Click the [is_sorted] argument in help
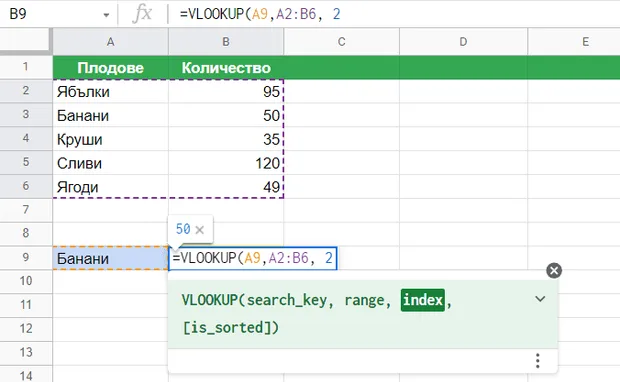Viewport: 620px width, 382px height. (x=227, y=327)
